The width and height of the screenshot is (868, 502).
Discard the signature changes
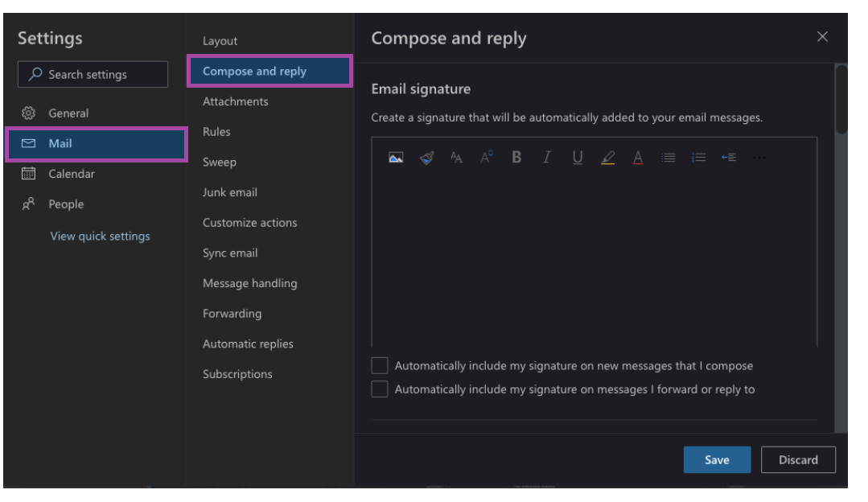click(x=800, y=459)
